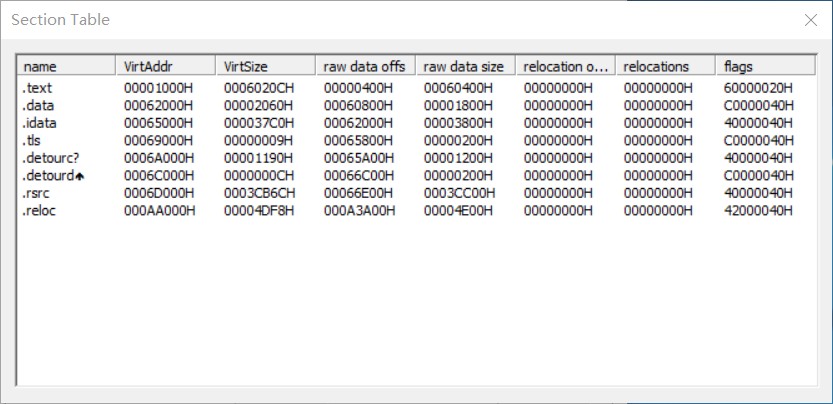The height and width of the screenshot is (404, 833).
Task: Click the relocation offset in the .reloc row
Action: tap(558, 211)
